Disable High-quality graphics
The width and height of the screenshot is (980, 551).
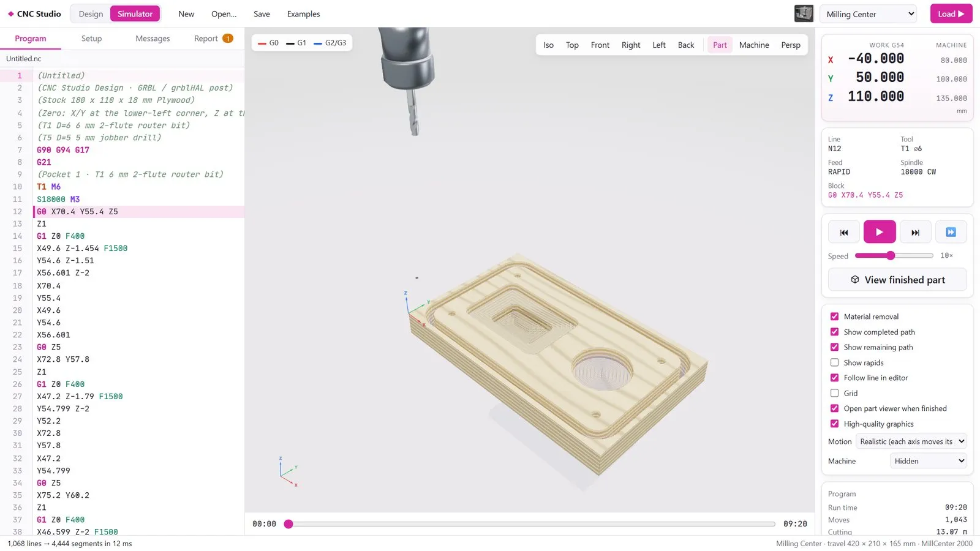(834, 424)
